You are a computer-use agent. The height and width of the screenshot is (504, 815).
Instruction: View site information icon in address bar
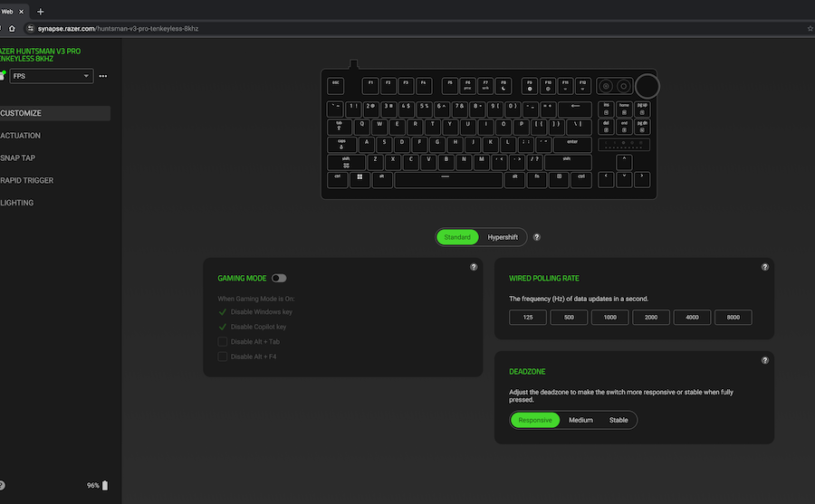(30, 29)
